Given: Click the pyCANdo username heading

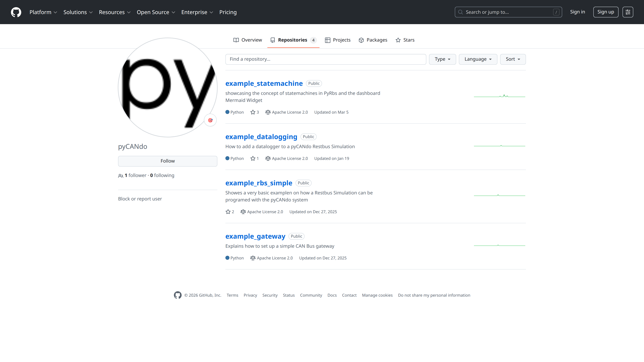Looking at the screenshot, I should [132, 146].
